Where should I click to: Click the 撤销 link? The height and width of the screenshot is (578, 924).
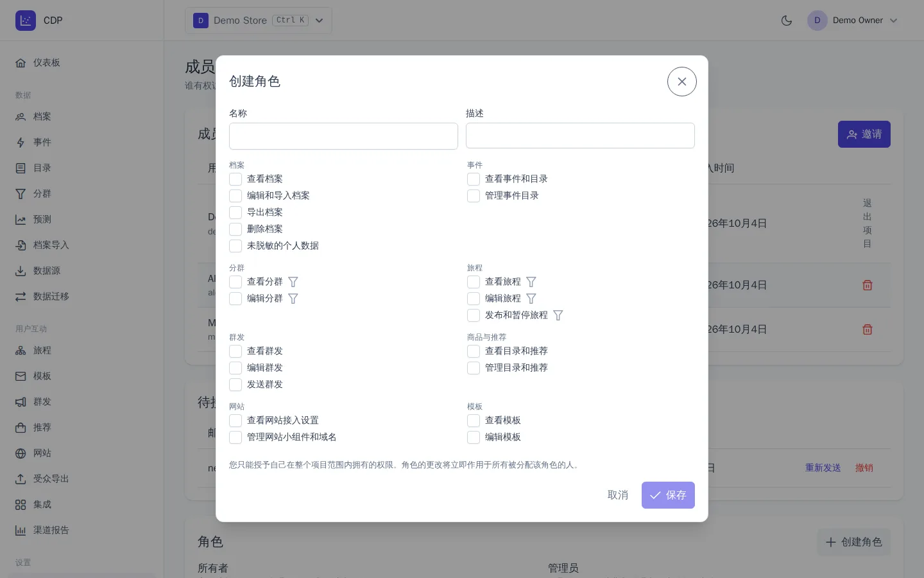(x=864, y=468)
